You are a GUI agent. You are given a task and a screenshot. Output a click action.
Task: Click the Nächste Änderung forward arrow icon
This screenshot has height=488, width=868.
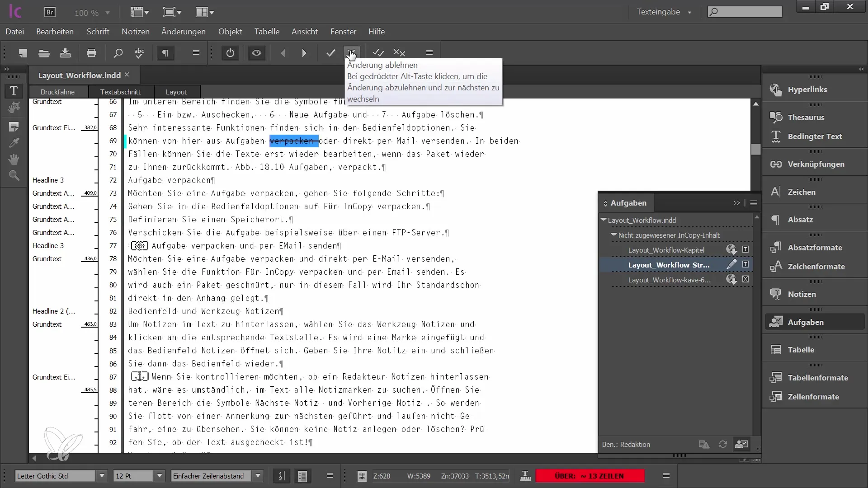click(x=304, y=54)
